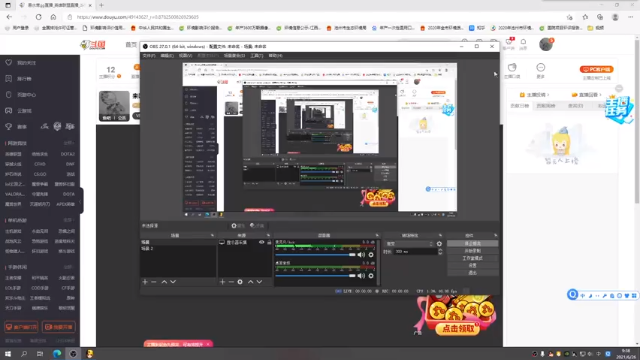Move the OBS source up
Viewport: 640px width, 360px height.
pyautogui.click(x=251, y=282)
